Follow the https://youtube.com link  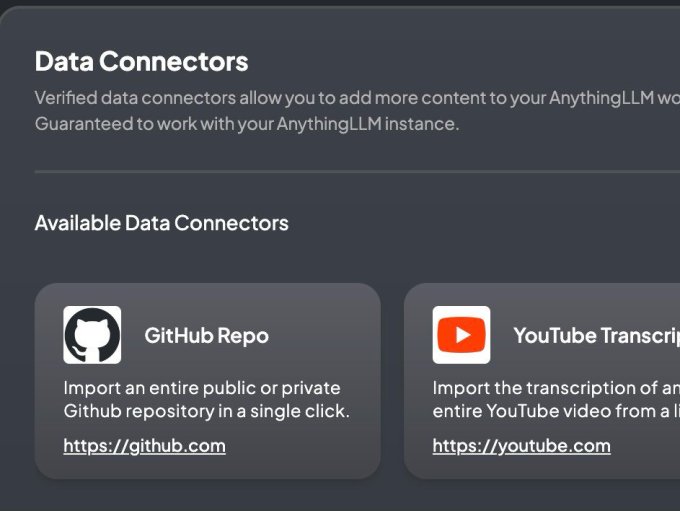521,446
